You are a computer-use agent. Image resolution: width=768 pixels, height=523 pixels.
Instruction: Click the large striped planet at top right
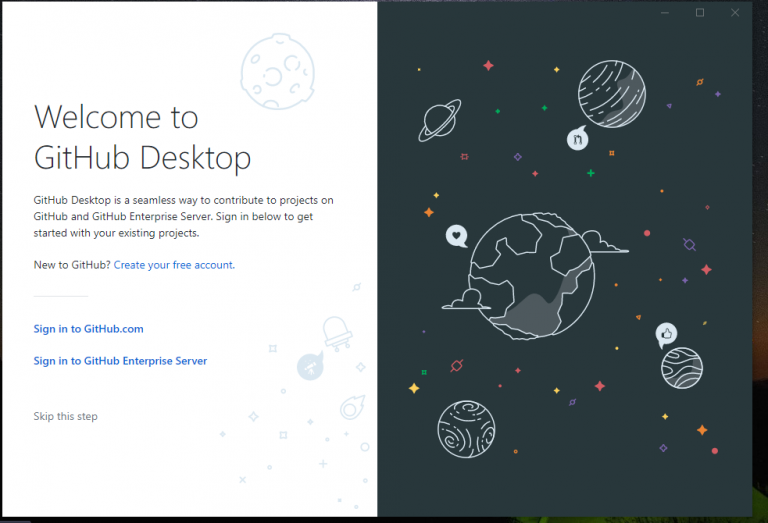(612, 95)
